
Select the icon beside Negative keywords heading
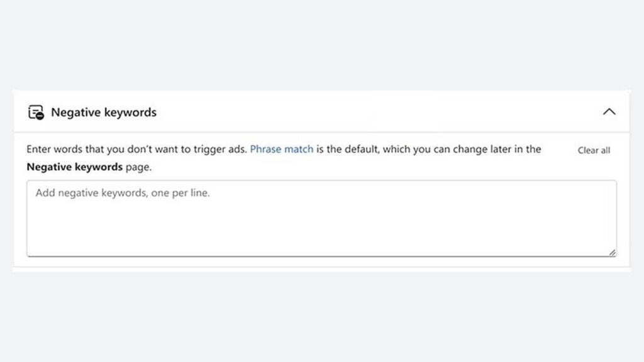point(36,112)
